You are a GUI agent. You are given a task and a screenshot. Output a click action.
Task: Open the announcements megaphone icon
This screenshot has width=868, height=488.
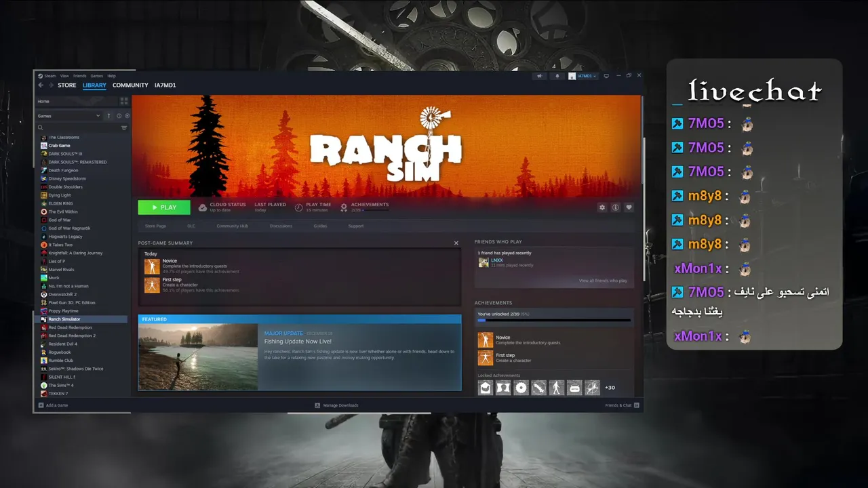(540, 76)
